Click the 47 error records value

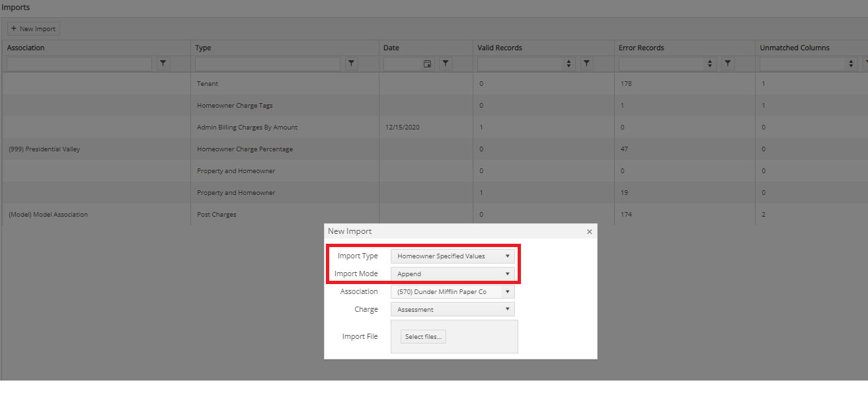(x=624, y=149)
